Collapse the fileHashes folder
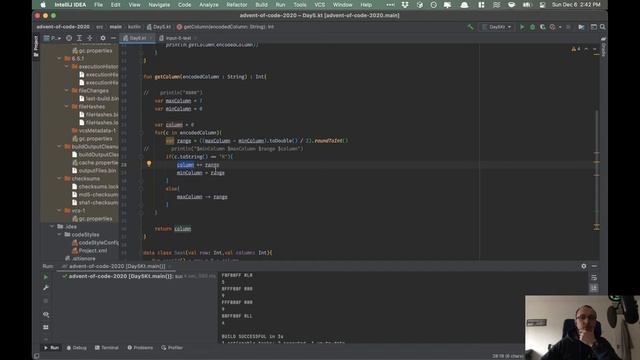 pos(67,107)
